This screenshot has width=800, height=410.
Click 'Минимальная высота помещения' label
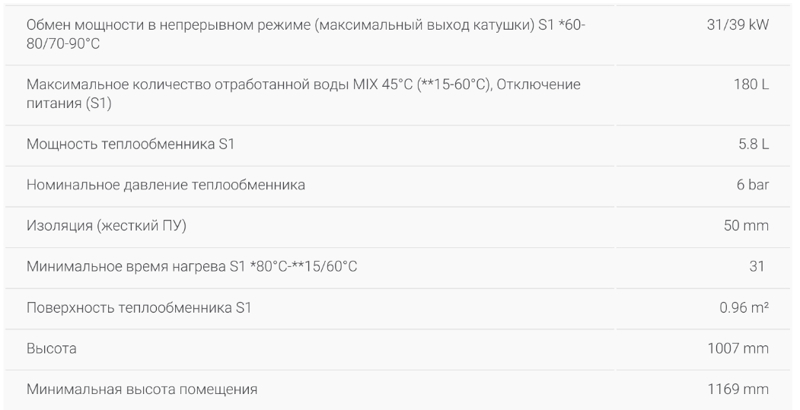[143, 389]
